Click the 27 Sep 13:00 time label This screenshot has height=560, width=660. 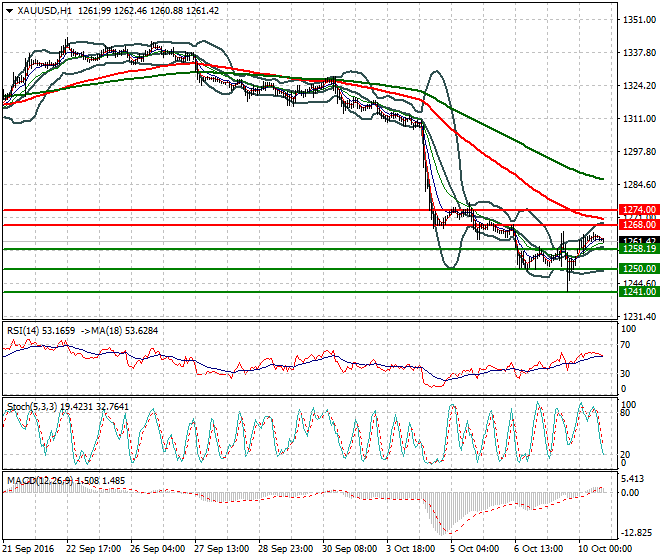point(221,549)
